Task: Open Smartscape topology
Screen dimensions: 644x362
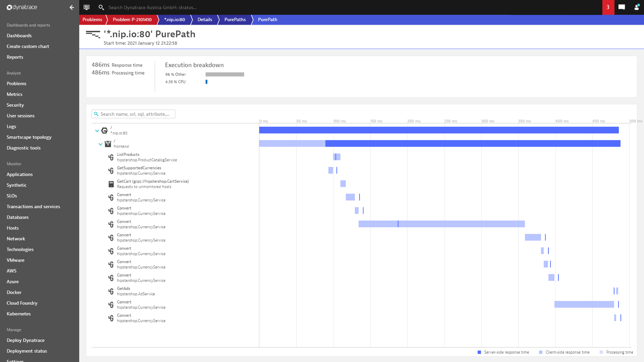Action: 29,137
